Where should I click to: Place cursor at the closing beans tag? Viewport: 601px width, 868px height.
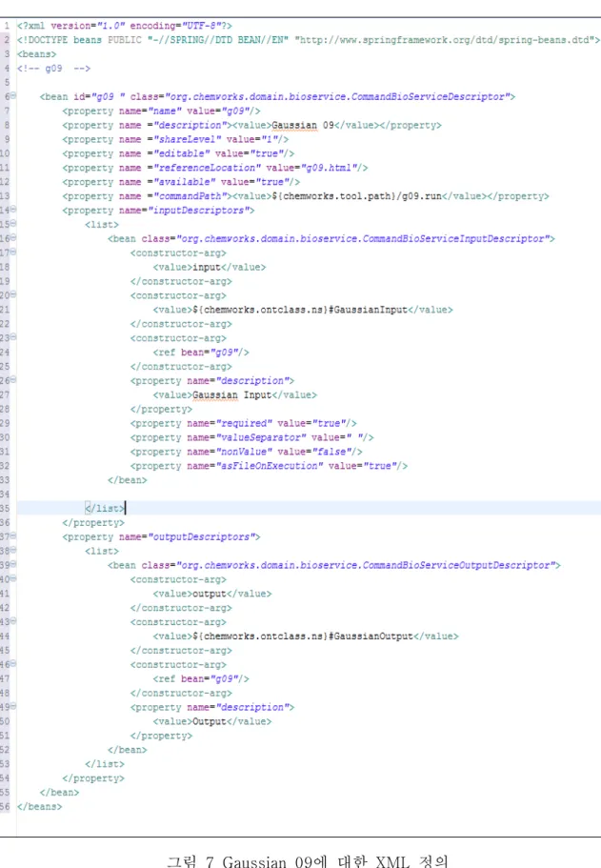39,807
